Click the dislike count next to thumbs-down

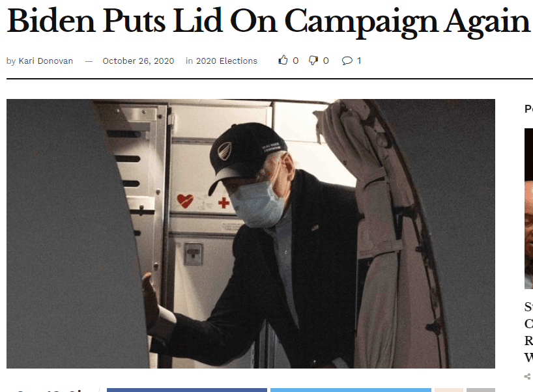(326, 61)
